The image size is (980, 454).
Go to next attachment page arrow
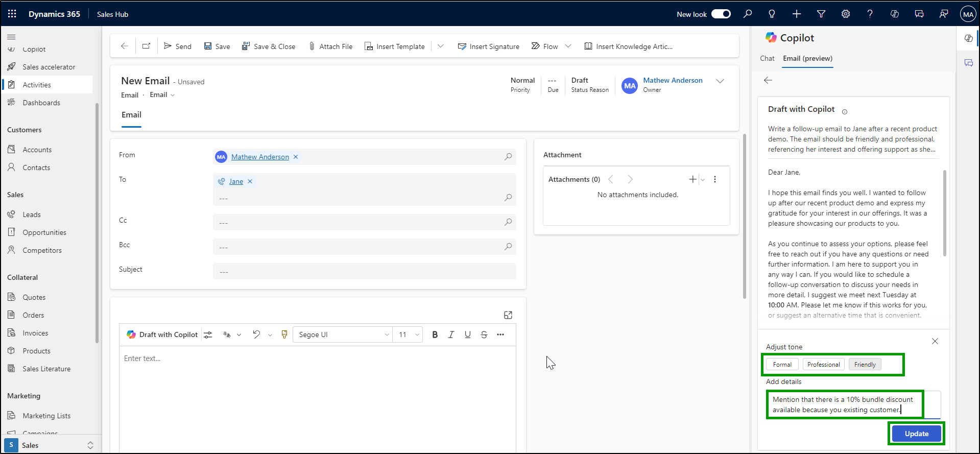(630, 179)
